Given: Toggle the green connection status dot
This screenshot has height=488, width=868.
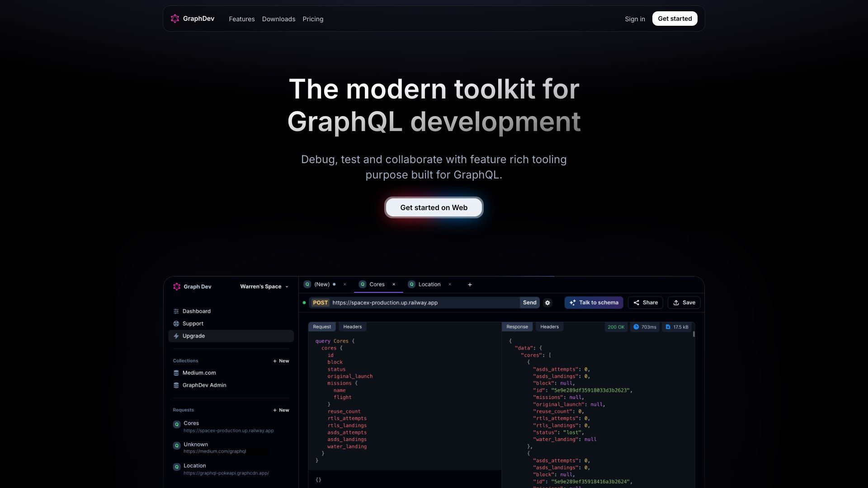Looking at the screenshot, I should coord(303,303).
